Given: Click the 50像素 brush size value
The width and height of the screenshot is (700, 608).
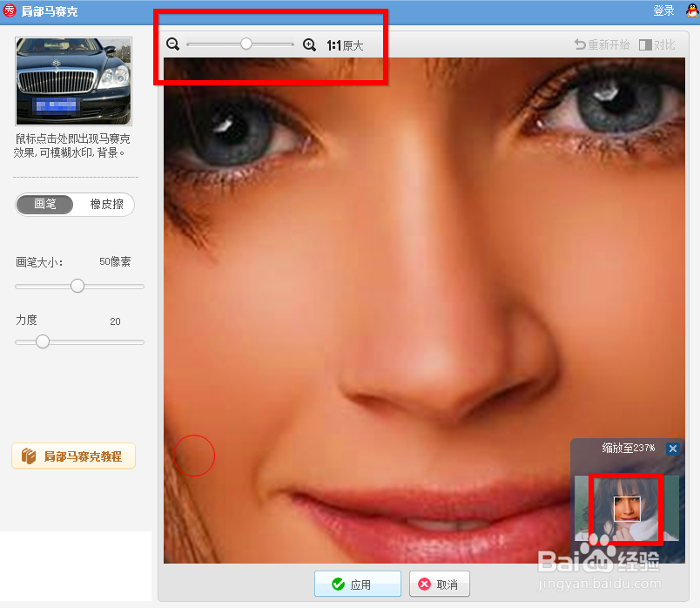Looking at the screenshot, I should pyautogui.click(x=115, y=262).
